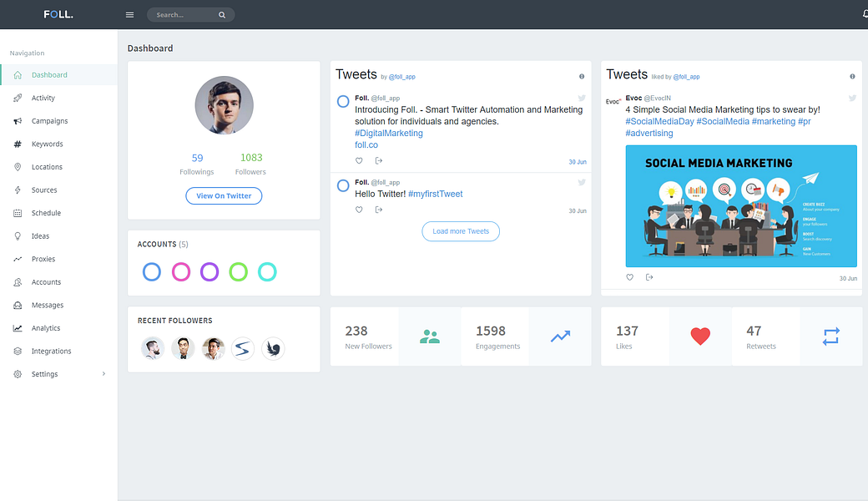The width and height of the screenshot is (868, 501).
Task: Click the Accounts user icon in sidebar
Action: click(18, 281)
